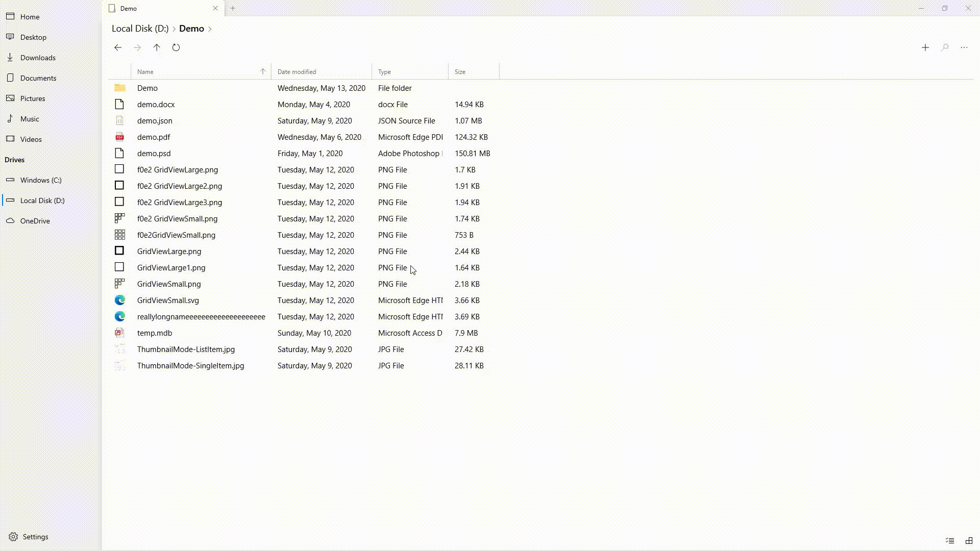Open Settings gear in sidebar
Image resolution: width=980 pixels, height=551 pixels.
coord(14,537)
